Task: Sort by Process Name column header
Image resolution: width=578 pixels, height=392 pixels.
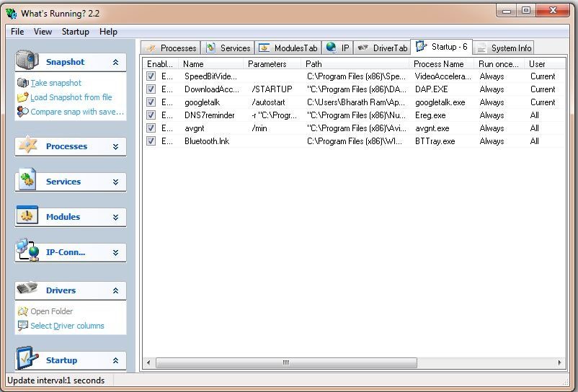Action: click(438, 64)
